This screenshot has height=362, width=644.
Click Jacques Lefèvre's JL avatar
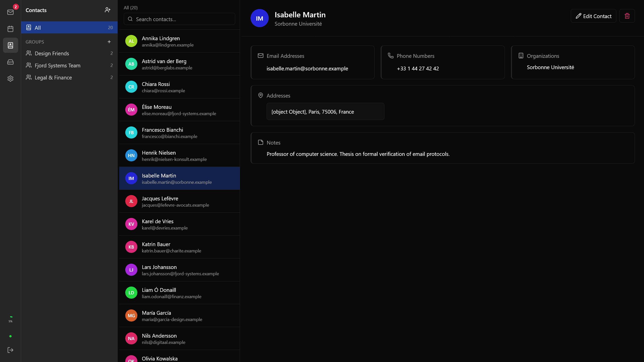131,201
